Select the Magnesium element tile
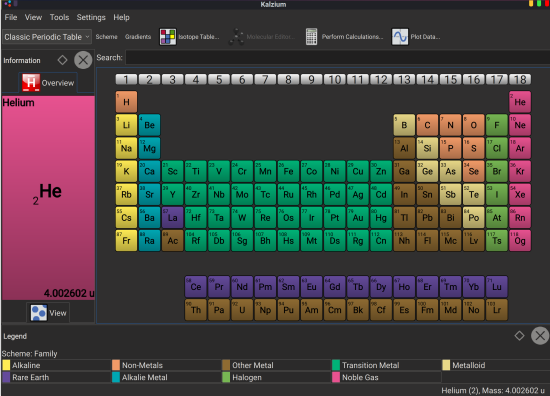The height and width of the screenshot is (396, 550). pyautogui.click(x=149, y=148)
